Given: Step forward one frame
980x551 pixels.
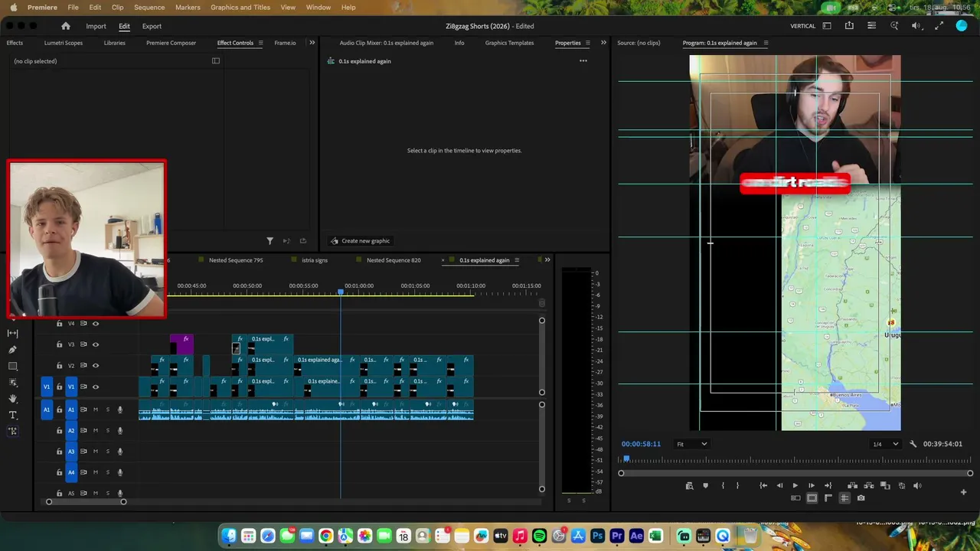Looking at the screenshot, I should pyautogui.click(x=812, y=485).
